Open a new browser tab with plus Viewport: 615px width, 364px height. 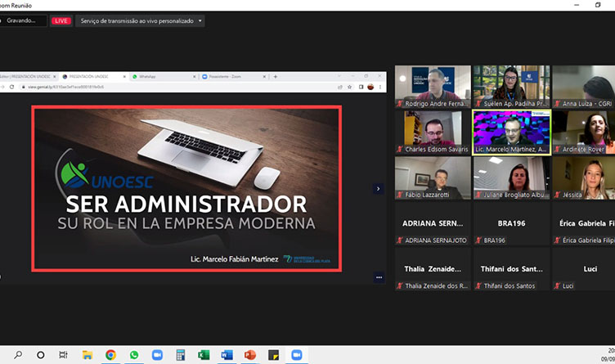[276, 76]
